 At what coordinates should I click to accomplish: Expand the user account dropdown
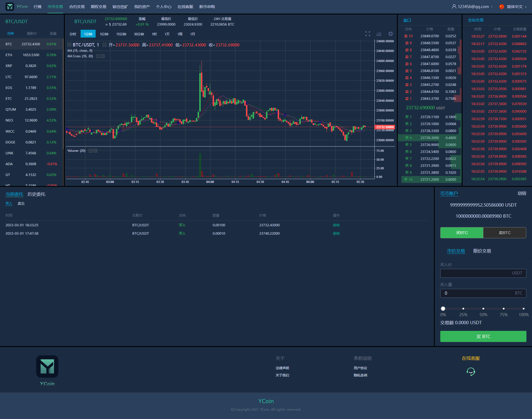472,7
